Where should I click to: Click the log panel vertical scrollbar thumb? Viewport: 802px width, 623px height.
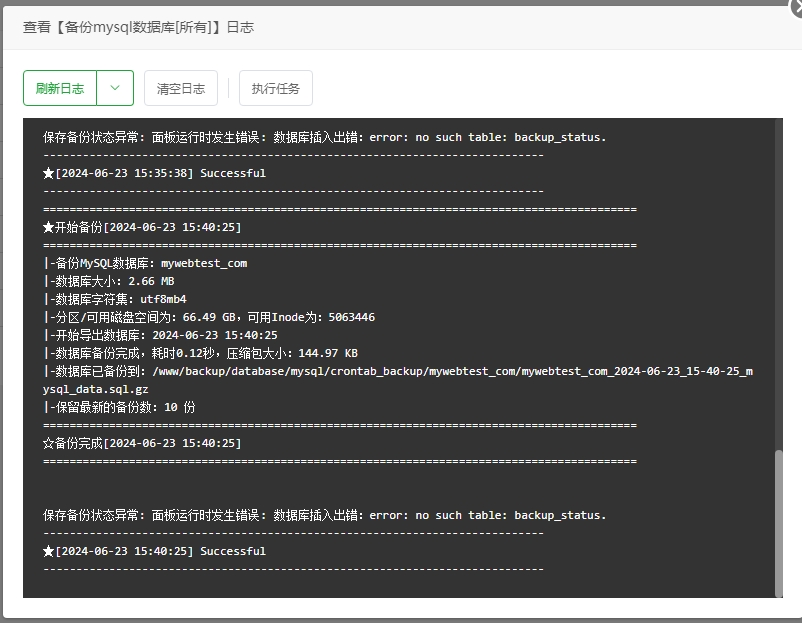tap(778, 523)
